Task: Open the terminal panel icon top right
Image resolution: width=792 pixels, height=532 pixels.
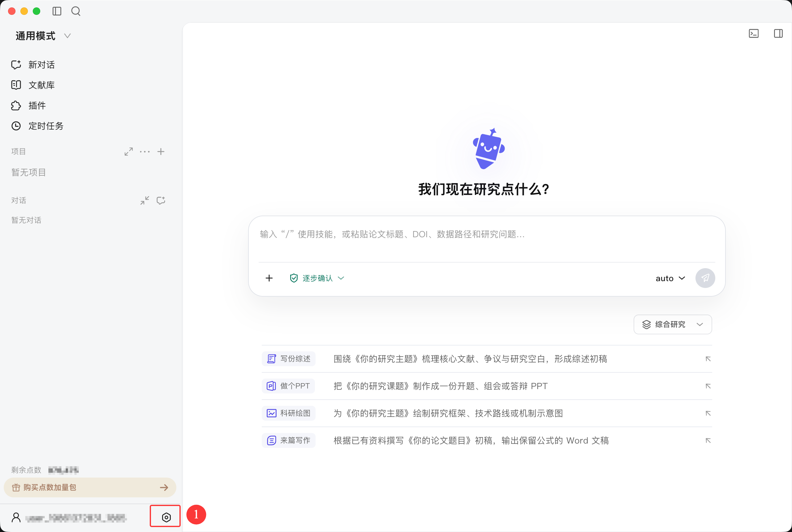Action: (754, 33)
